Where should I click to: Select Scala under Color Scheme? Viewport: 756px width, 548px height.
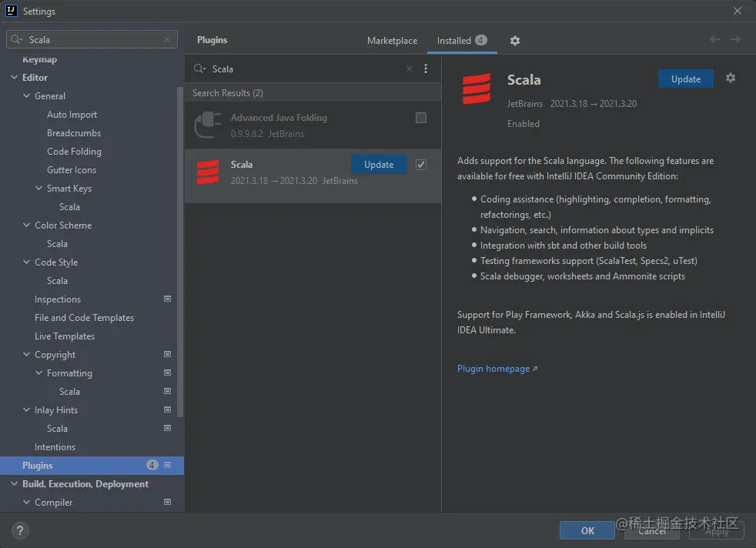(58, 244)
